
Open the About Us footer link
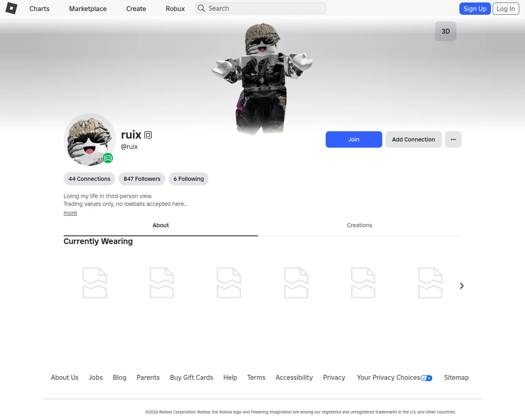(64, 377)
